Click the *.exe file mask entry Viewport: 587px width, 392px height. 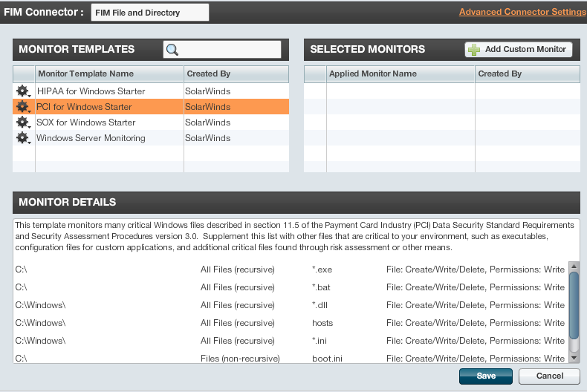coord(322,269)
